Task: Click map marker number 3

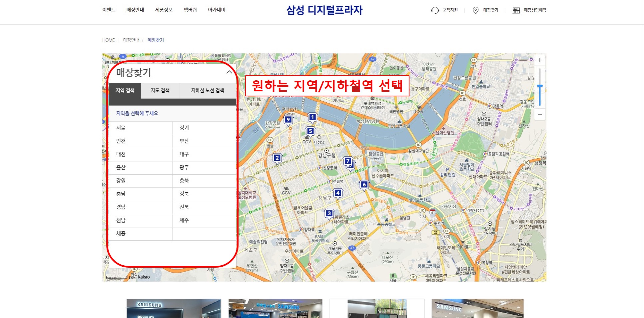Action: pos(329,214)
